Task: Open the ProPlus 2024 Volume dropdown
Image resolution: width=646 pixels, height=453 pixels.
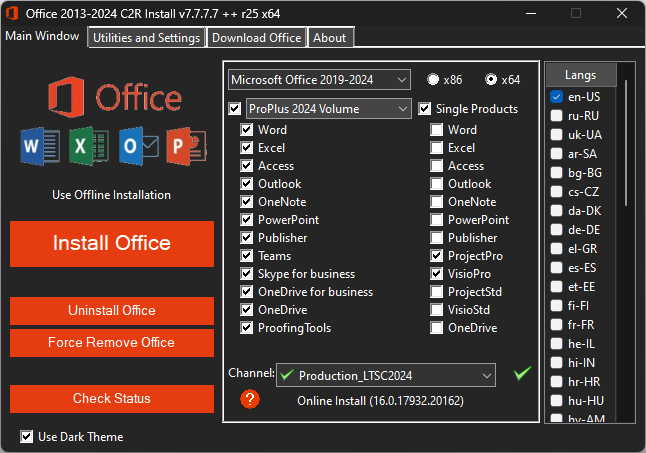Action: click(328, 109)
